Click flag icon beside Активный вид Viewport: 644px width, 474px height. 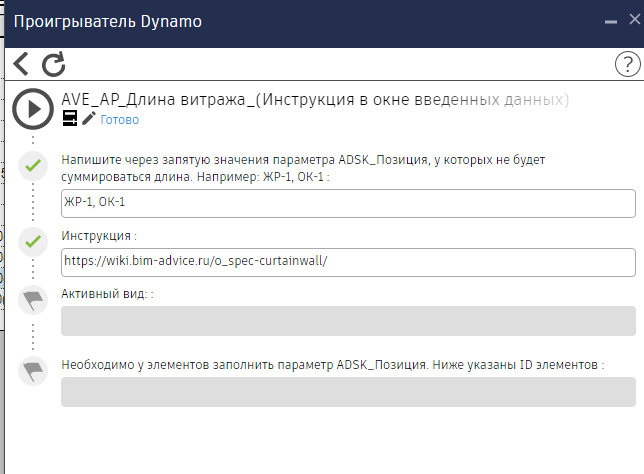coord(33,300)
